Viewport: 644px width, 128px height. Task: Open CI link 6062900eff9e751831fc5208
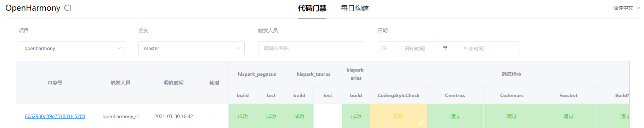click(55, 116)
